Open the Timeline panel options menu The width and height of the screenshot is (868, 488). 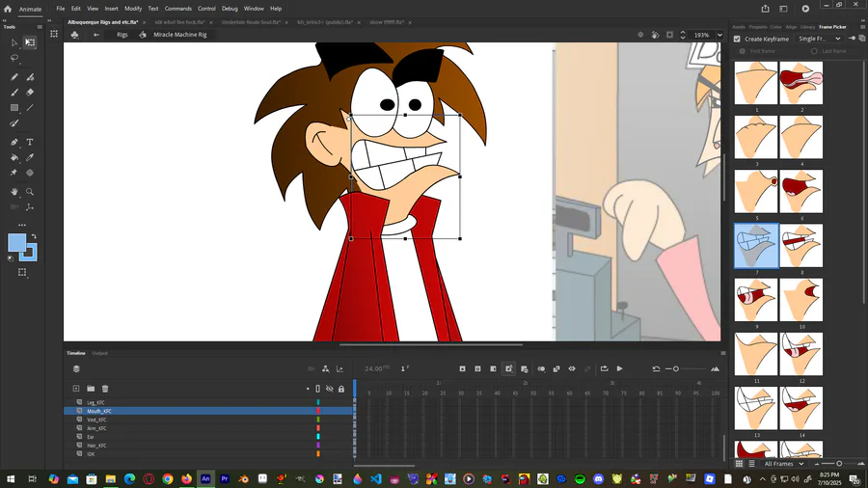723,353
